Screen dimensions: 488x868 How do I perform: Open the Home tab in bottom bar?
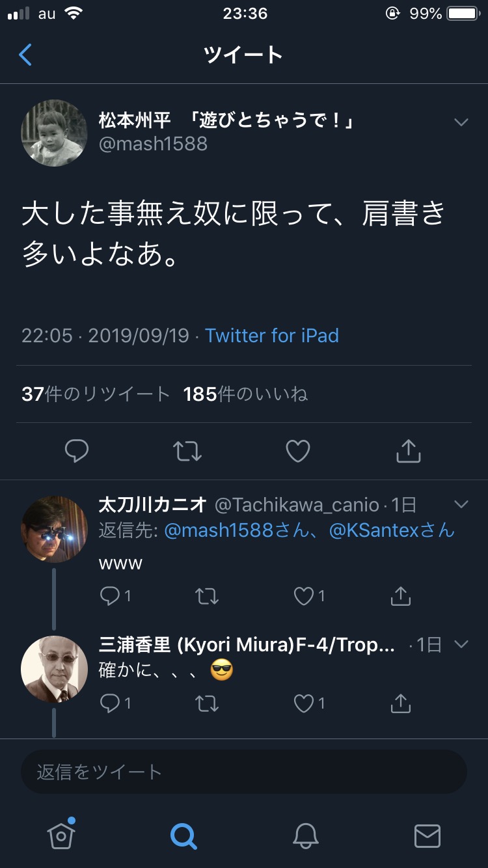point(61,835)
